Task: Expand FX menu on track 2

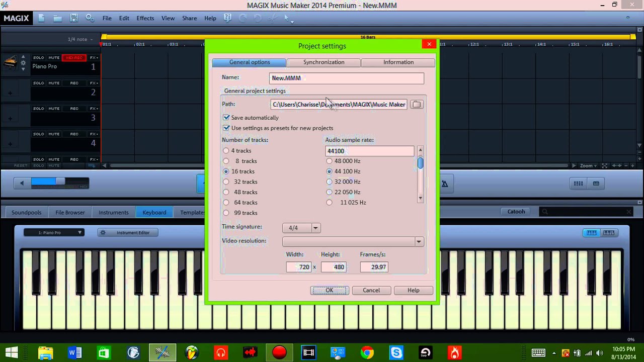Action: 94,83
